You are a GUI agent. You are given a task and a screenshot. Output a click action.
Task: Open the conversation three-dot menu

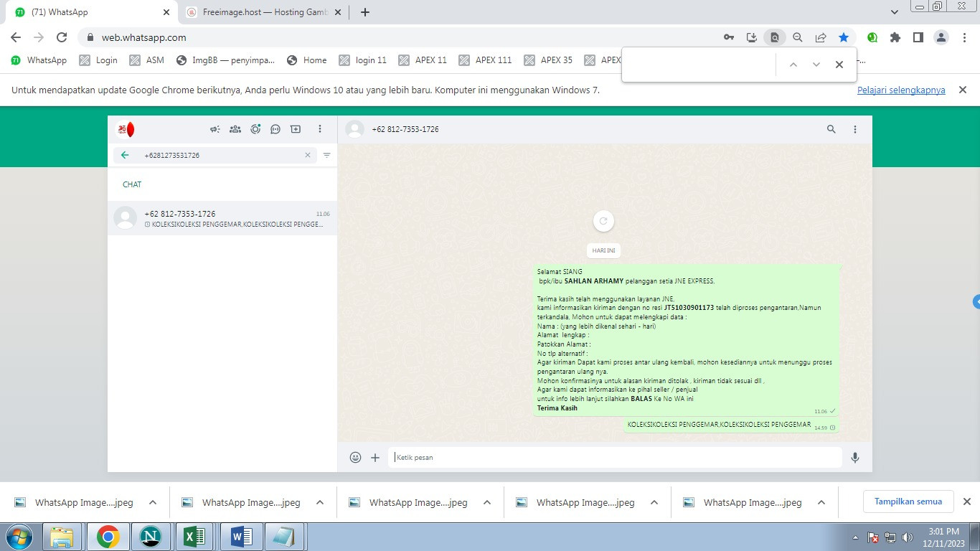coord(855,129)
